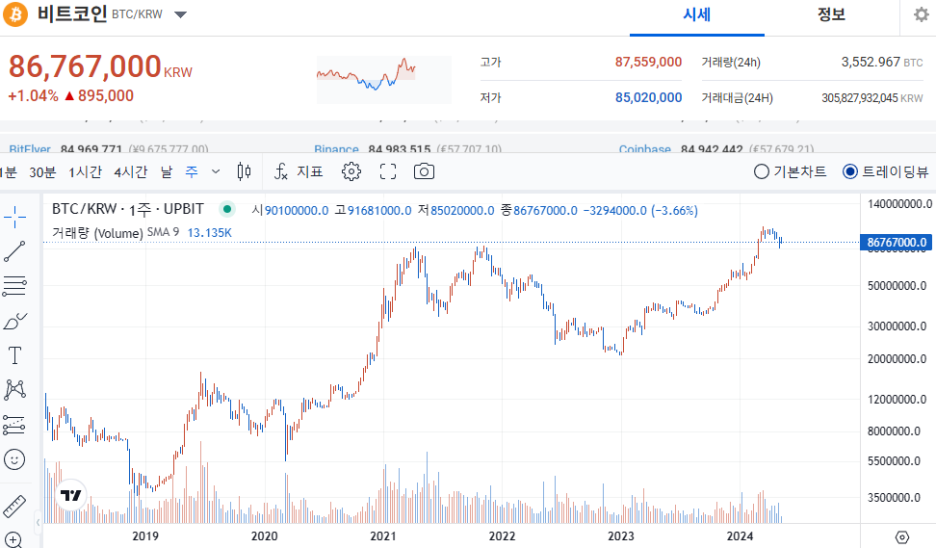Viewport: 936px width, 548px height.
Task: Open page settings gear at top right
Action: tap(922, 14)
